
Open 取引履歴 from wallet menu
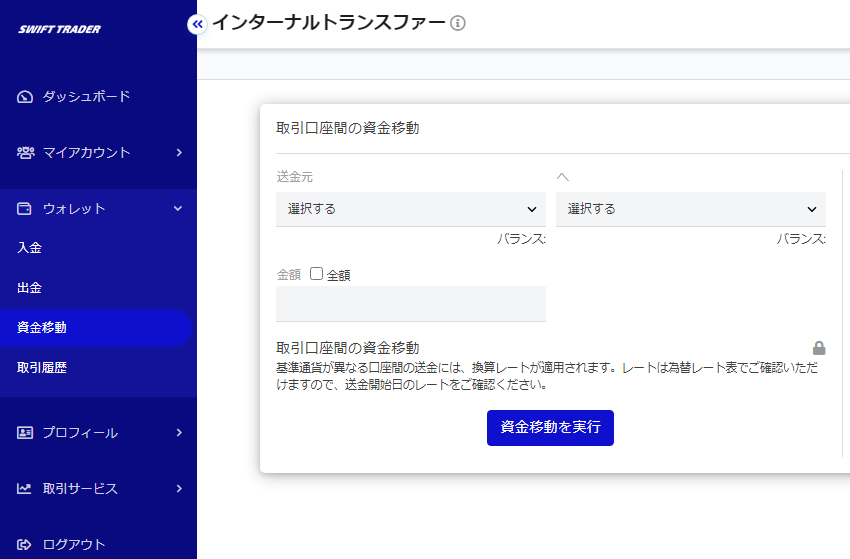coord(42,368)
